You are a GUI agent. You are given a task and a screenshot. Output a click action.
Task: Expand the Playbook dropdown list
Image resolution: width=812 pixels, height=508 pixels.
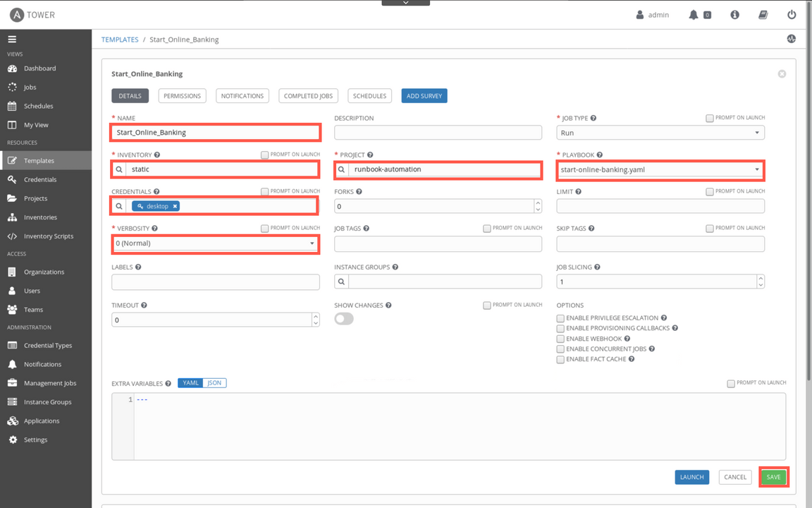tap(660, 169)
